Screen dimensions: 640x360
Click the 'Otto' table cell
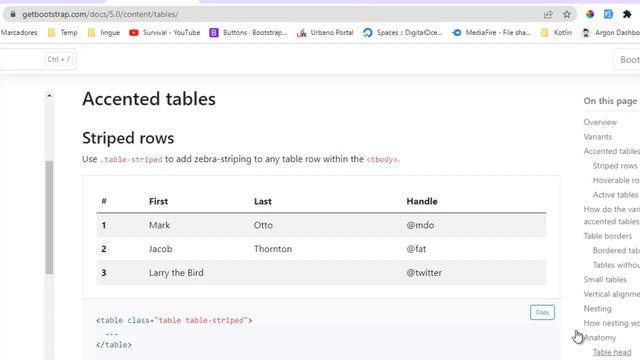point(263,225)
